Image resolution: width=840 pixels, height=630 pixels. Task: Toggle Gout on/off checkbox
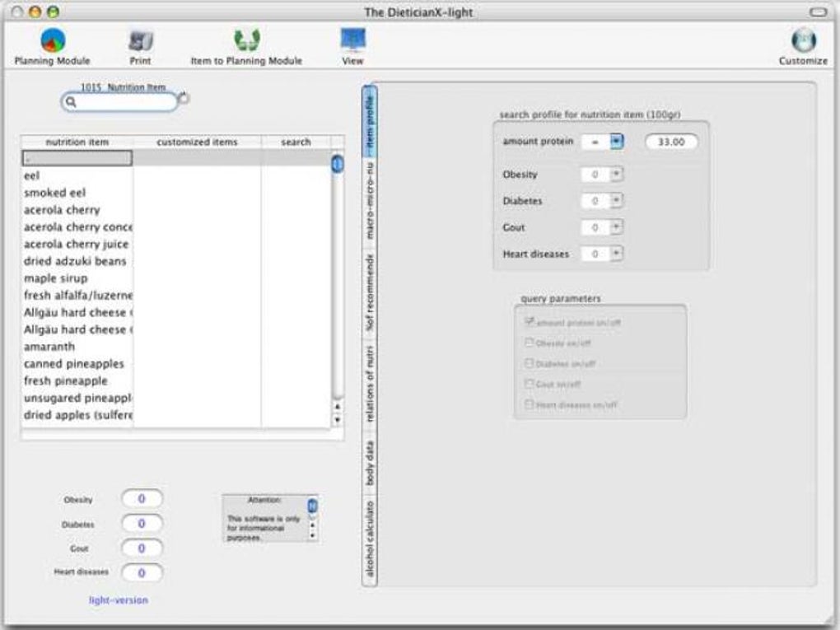click(530, 384)
